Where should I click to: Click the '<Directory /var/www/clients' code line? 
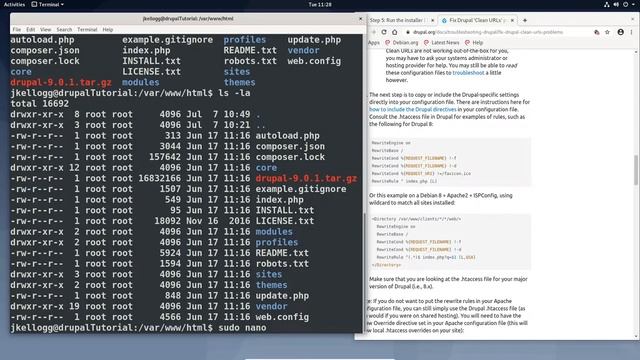(416, 219)
